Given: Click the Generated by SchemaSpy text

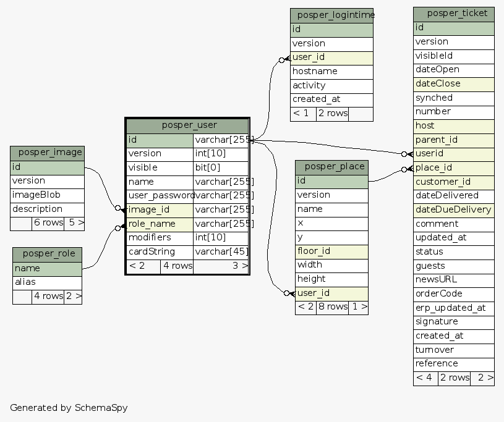Looking at the screenshot, I should [x=69, y=408].
